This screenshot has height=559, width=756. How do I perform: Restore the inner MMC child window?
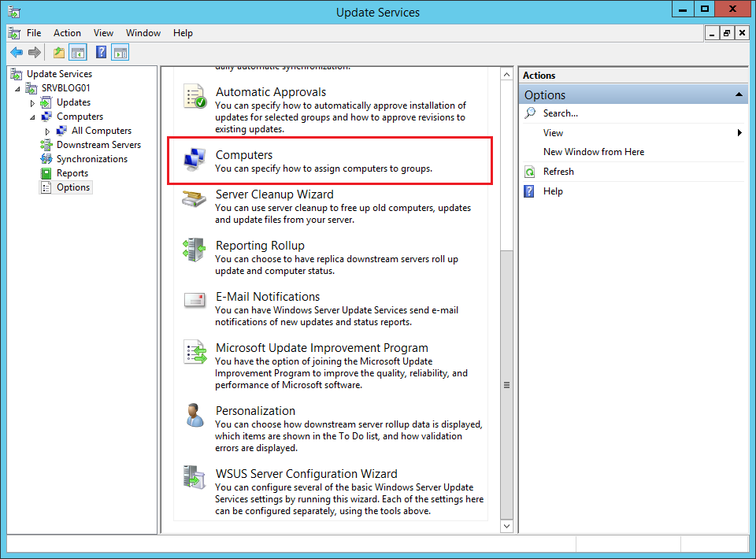pyautogui.click(x=727, y=33)
